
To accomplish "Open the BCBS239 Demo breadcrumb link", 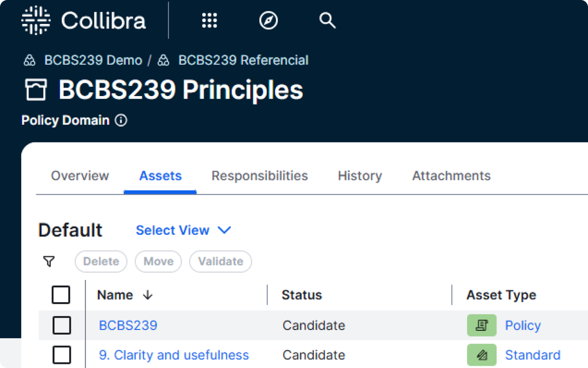I will pyautogui.click(x=94, y=61).
